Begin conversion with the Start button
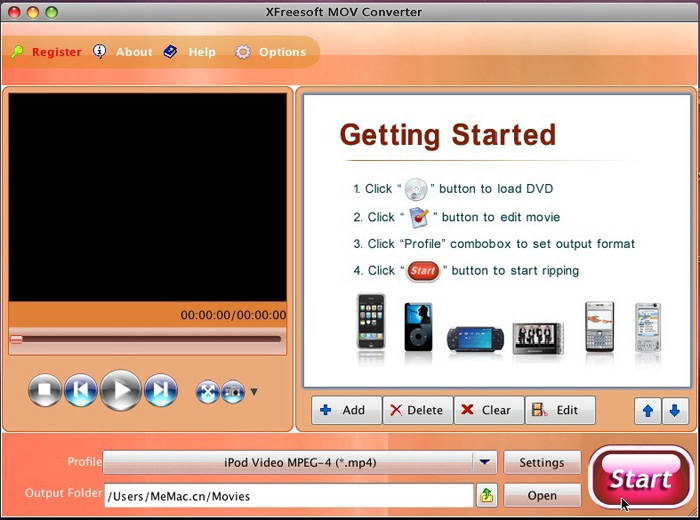Viewport: 700px width, 520px height. [641, 478]
